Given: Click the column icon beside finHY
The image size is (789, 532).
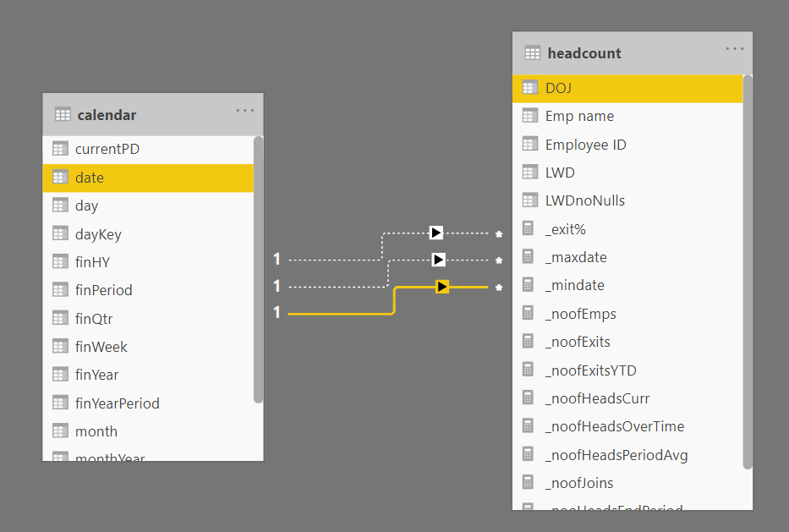Looking at the screenshot, I should click(x=60, y=262).
